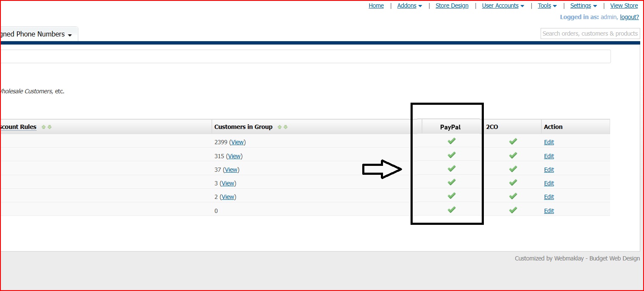
Task: Toggle 2CO status for the 2-customer group
Action: click(x=513, y=196)
